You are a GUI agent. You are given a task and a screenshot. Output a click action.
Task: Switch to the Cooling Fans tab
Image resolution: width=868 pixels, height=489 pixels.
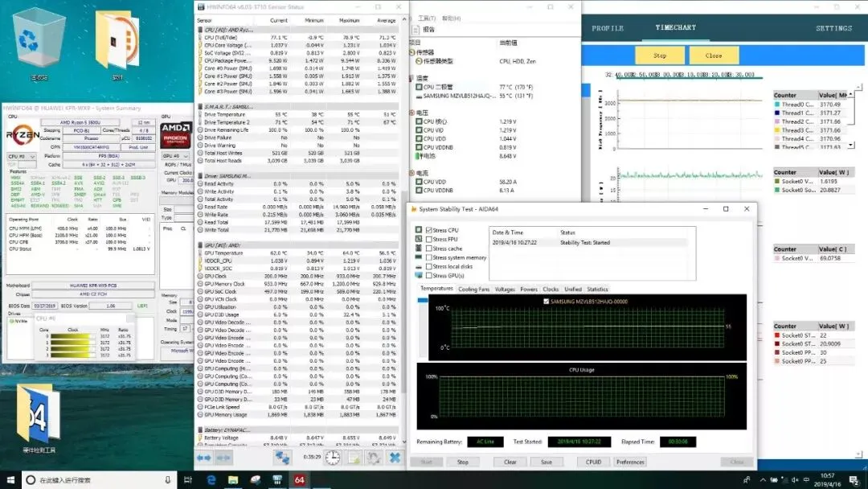pos(474,289)
